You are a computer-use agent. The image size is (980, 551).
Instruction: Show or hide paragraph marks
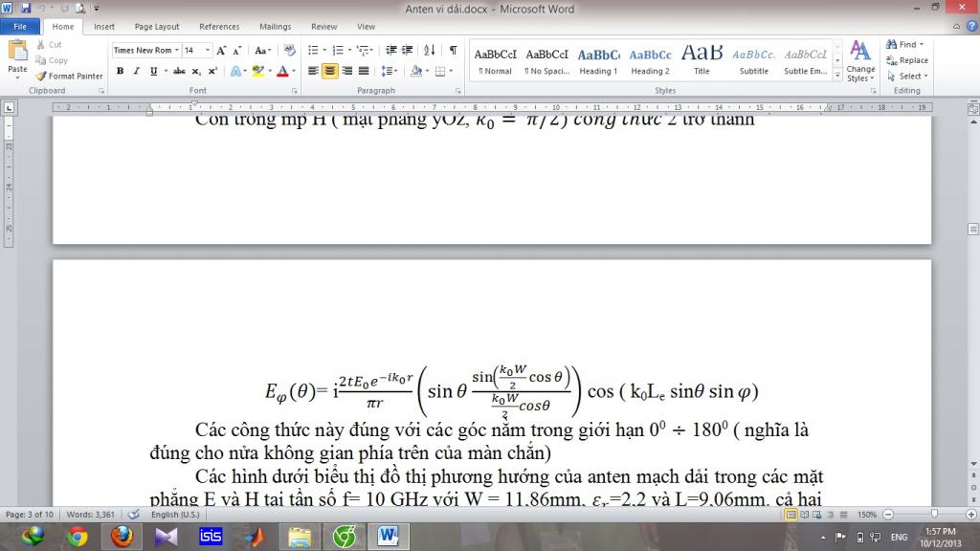coord(453,50)
